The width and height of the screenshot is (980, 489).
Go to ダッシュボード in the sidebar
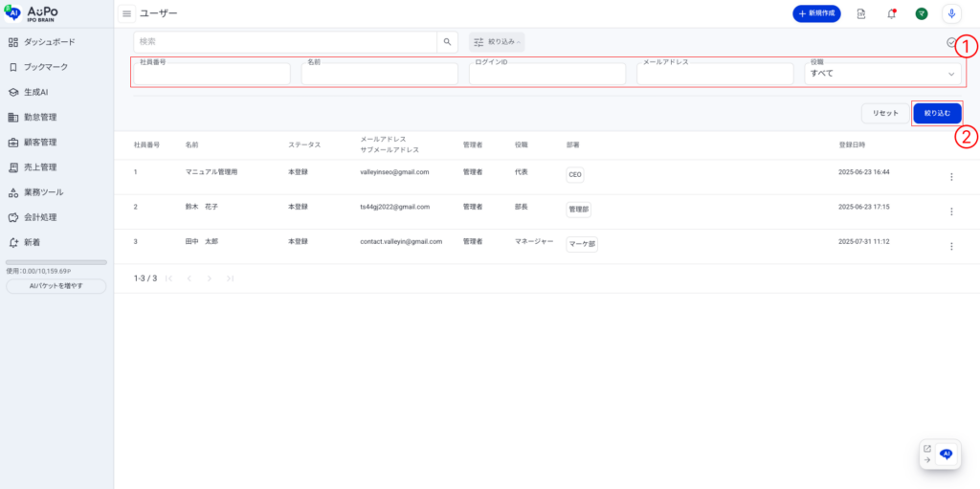49,42
